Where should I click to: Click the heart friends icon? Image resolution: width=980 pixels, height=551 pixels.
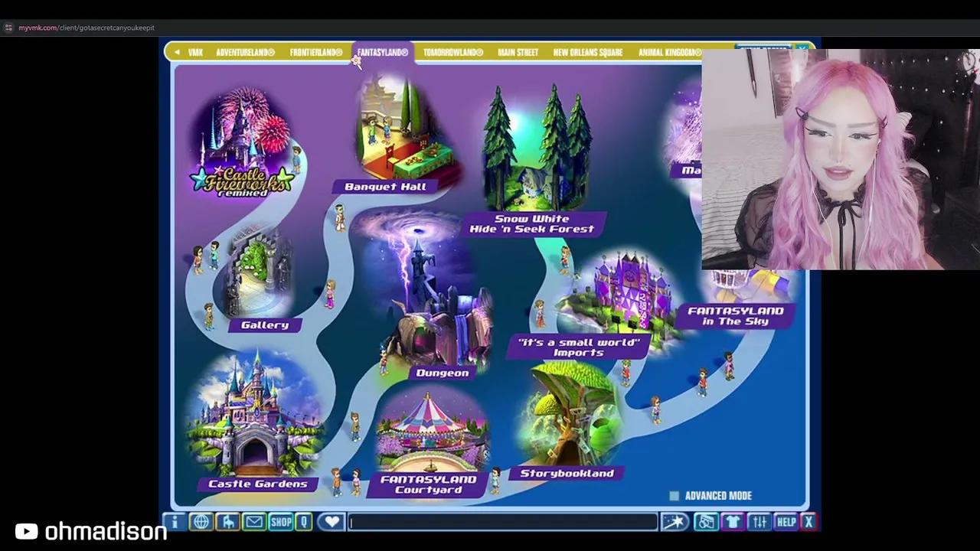(332, 522)
